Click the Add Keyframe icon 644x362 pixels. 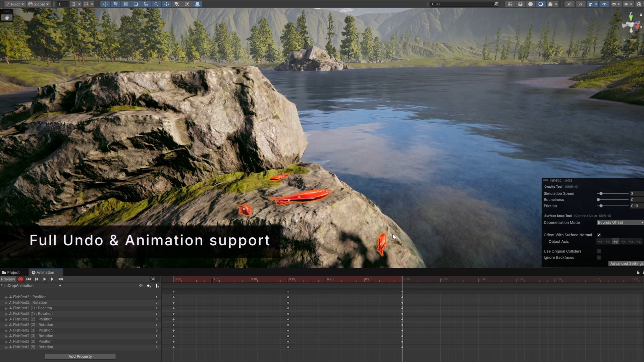pyautogui.click(x=149, y=286)
